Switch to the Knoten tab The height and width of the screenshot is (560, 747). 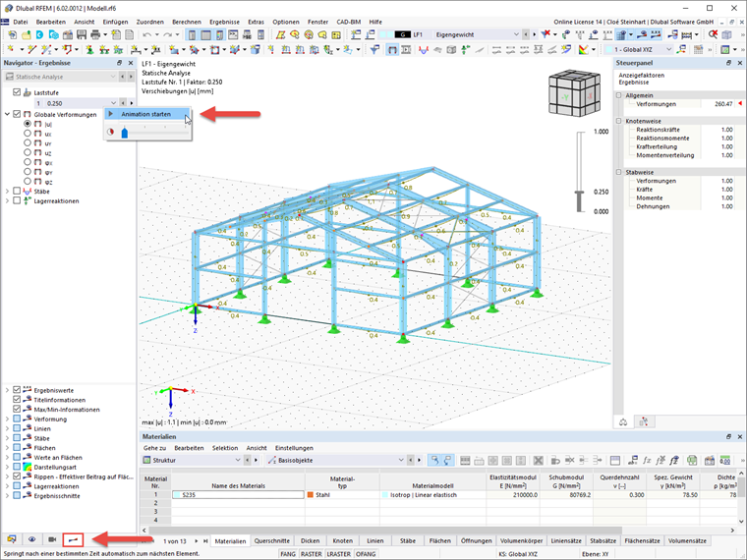(x=342, y=541)
